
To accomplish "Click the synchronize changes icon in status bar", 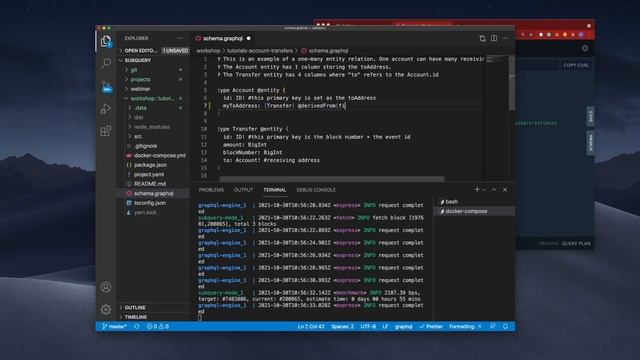I will click(x=137, y=327).
